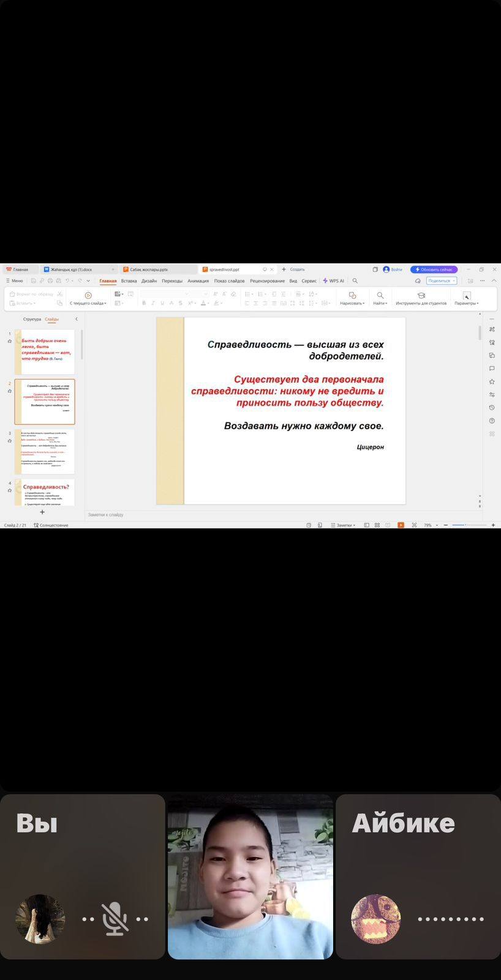Adjust the zoom slider in status bar

[x=465, y=525]
